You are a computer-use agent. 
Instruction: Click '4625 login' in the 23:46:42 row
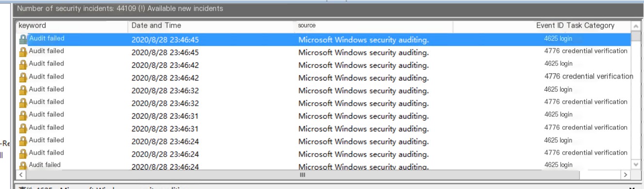tap(558, 63)
